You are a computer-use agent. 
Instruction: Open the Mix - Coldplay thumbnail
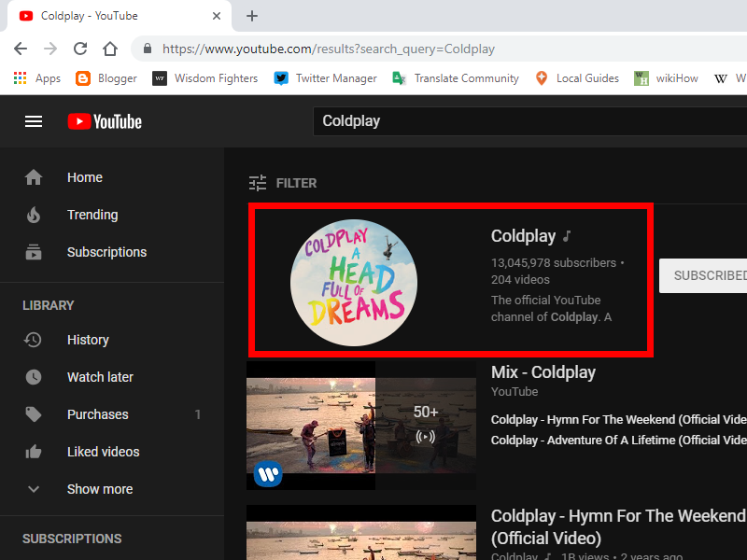tap(361, 426)
